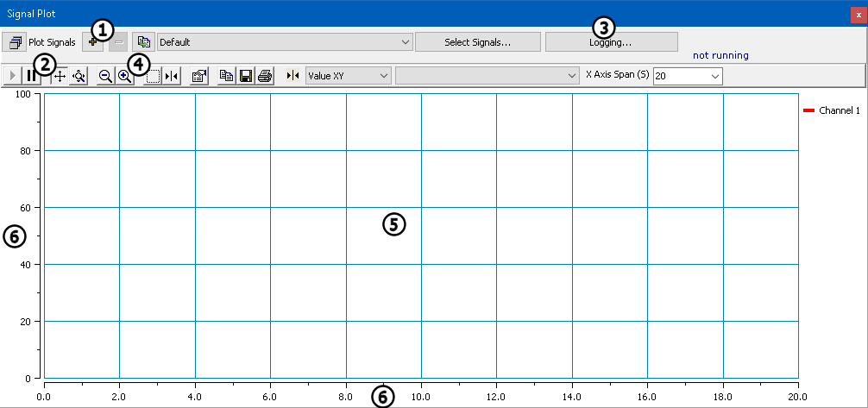Pause the signal plot tracking

coord(30,76)
